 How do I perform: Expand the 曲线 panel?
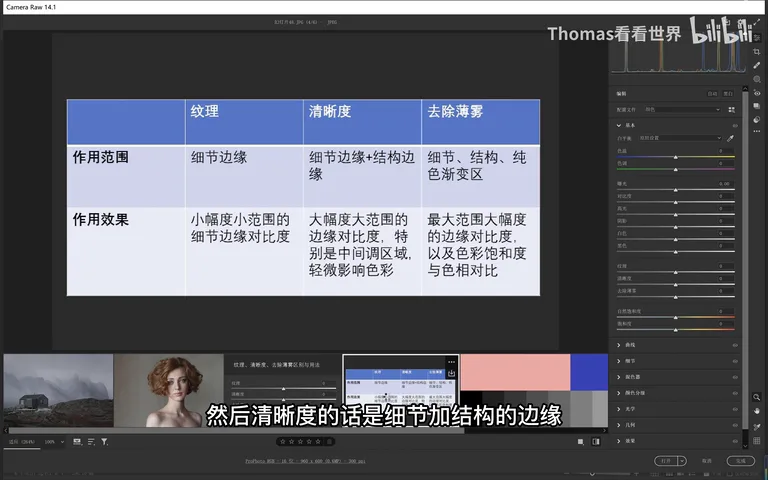pyautogui.click(x=619, y=345)
